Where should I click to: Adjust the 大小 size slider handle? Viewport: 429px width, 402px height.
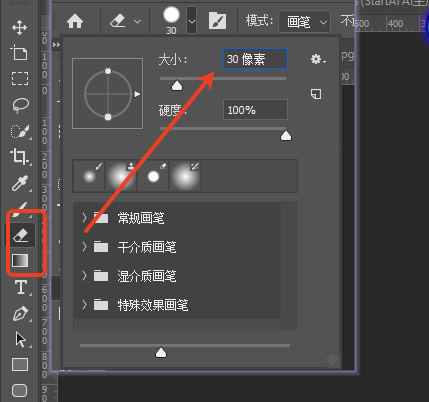(177, 86)
